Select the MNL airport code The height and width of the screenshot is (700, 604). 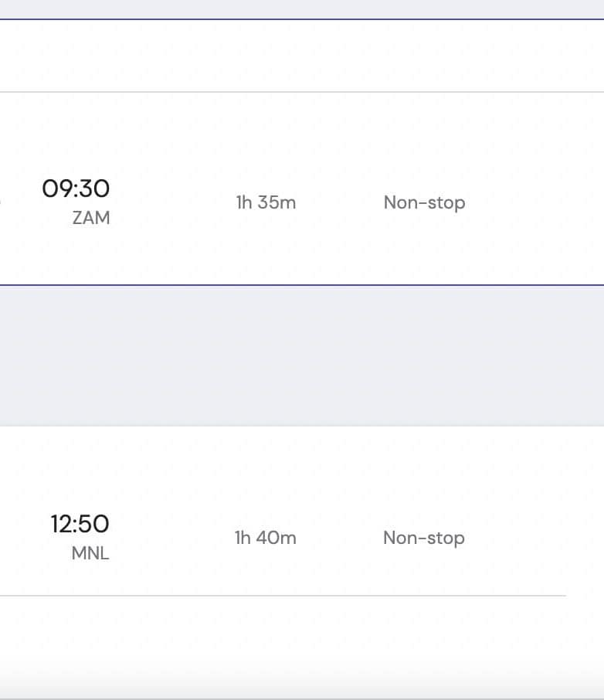coord(90,553)
